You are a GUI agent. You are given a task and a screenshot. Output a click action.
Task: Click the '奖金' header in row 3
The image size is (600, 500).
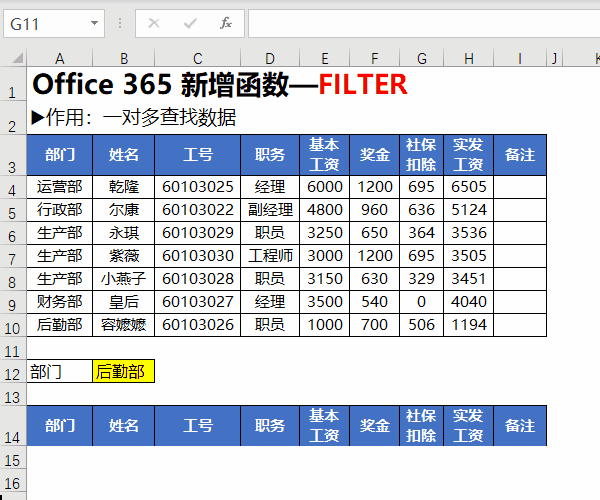(374, 155)
